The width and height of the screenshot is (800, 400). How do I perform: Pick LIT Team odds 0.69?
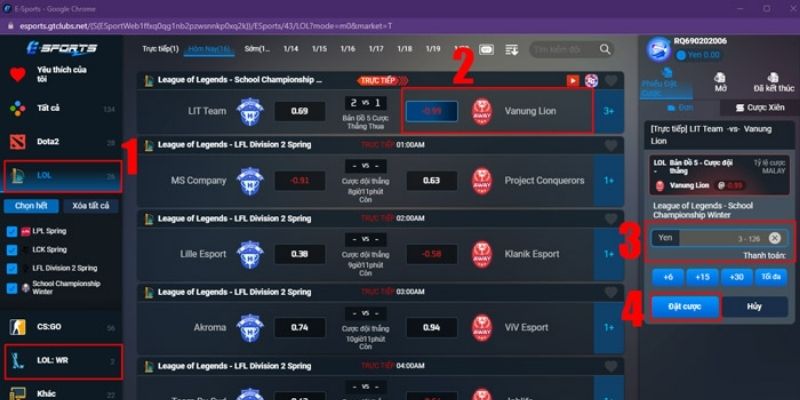(299, 112)
